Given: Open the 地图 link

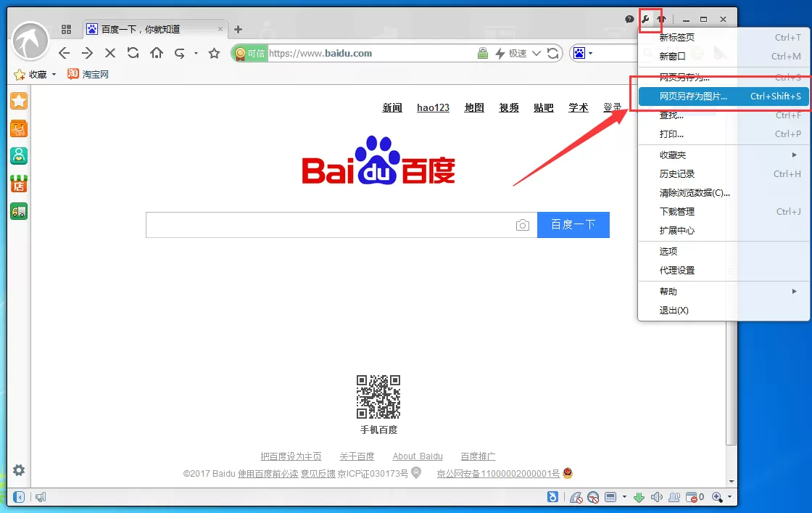Looking at the screenshot, I should pos(474,107).
